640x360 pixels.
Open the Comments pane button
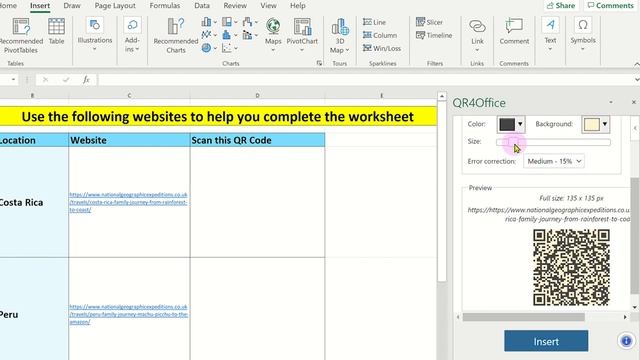pyautogui.click(x=610, y=6)
